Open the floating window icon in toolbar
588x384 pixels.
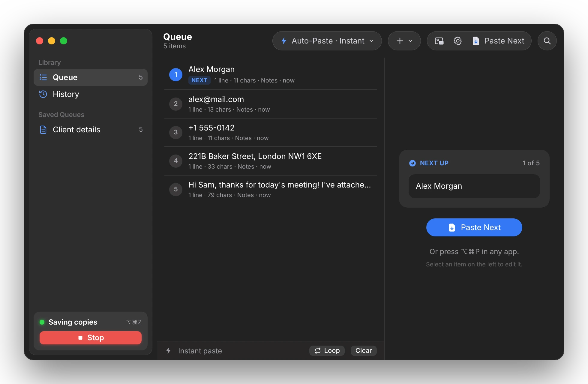pyautogui.click(x=439, y=41)
